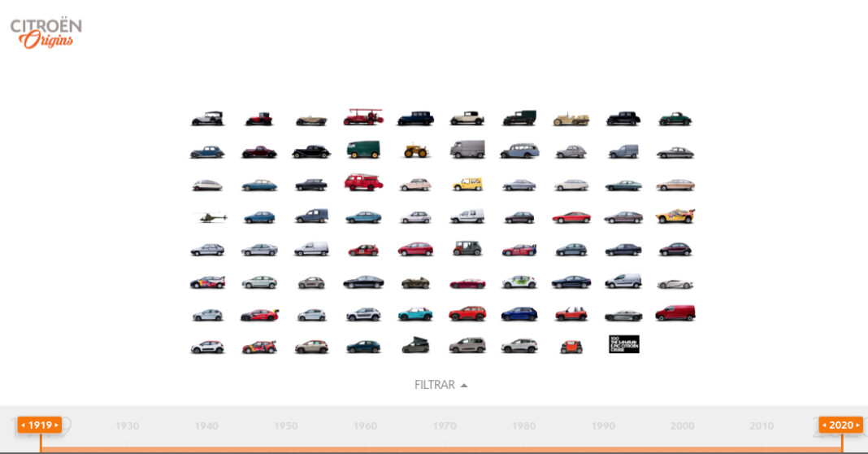Select the 2000 decade marker
Viewport: 868px width, 454px height.
pos(682,426)
